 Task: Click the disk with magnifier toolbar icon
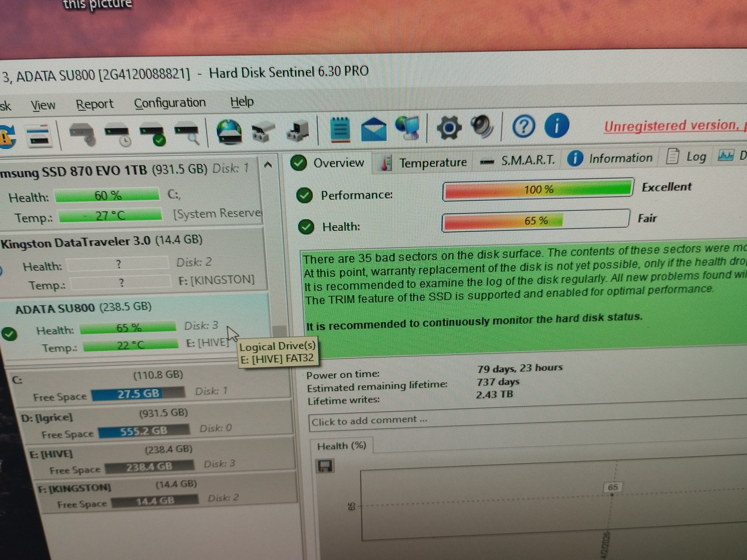pos(187,134)
